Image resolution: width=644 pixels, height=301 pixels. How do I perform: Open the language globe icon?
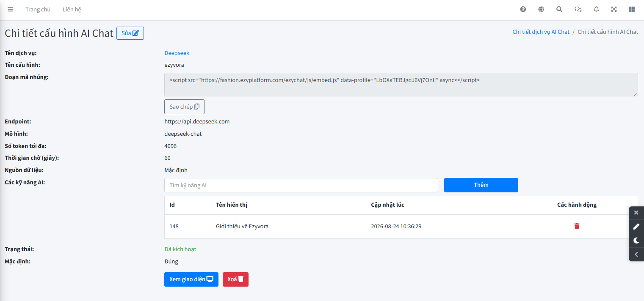[x=541, y=9]
